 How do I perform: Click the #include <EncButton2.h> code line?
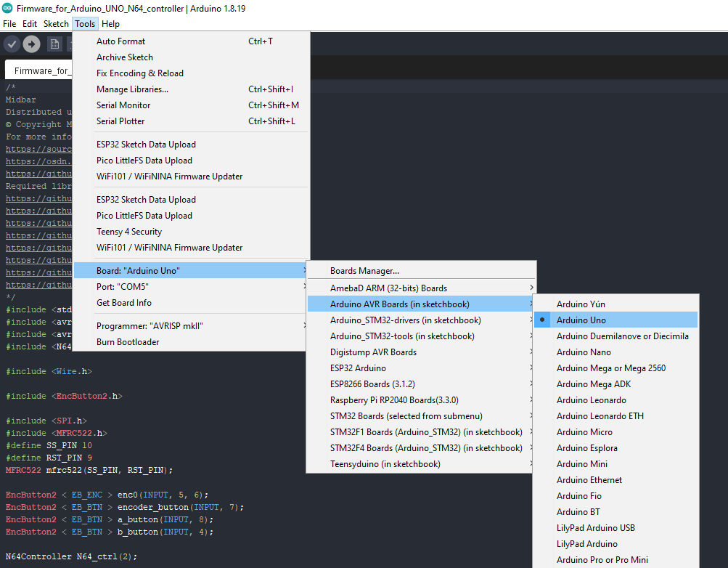tap(64, 396)
